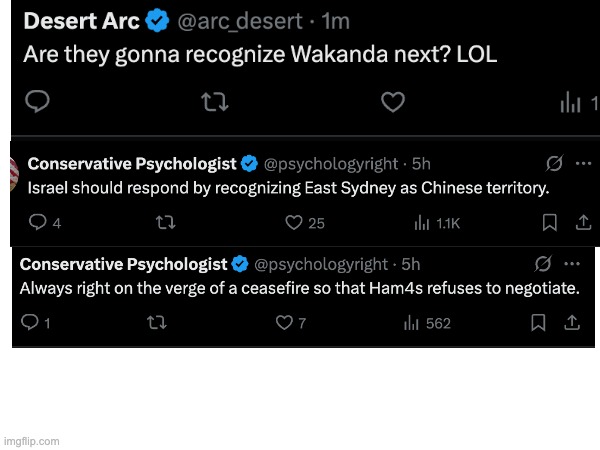Open Grok icon on ceasefire tweet

pyautogui.click(x=543, y=264)
